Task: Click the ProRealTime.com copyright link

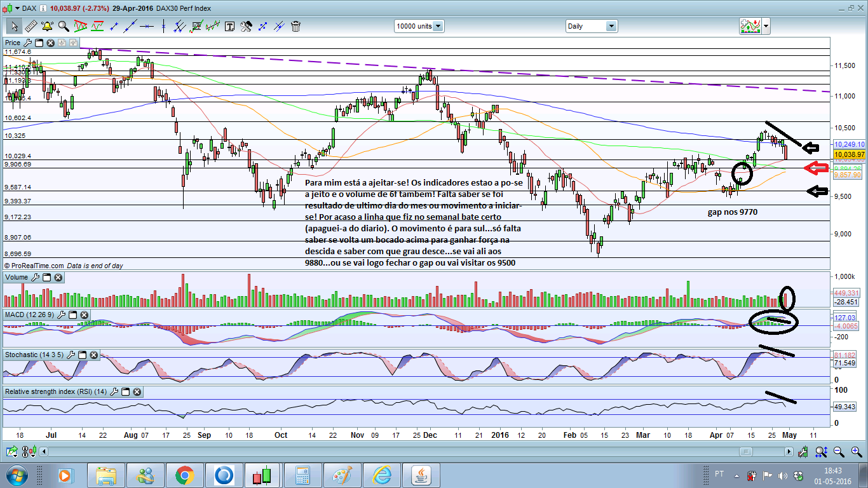Action: 34,266
